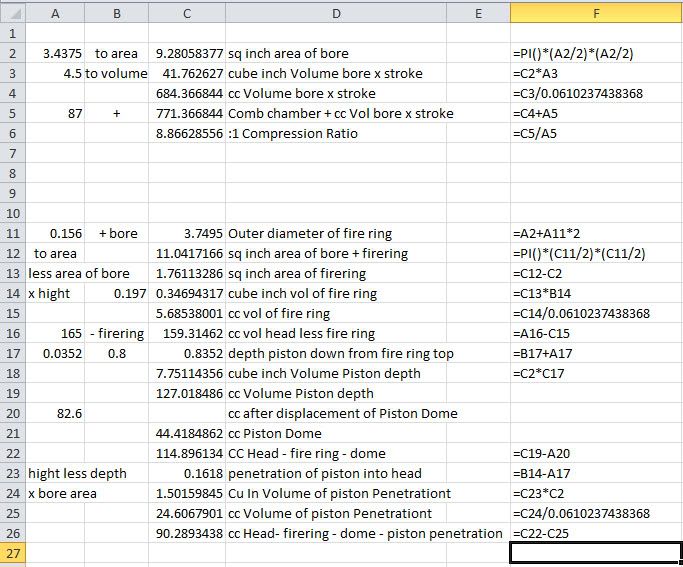Click 'depth piston down from fire ring top'
The width and height of the screenshot is (683, 567).
tap(341, 354)
